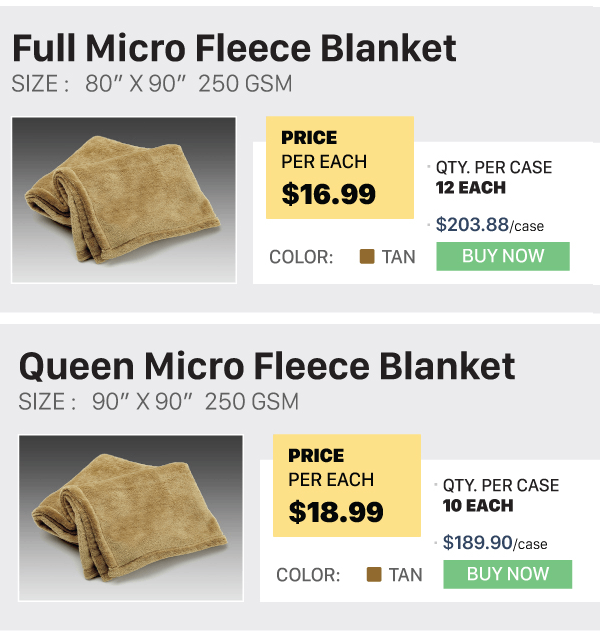The height and width of the screenshot is (636, 600).
Task: View the Queen blanket product photo
Action: 131,518
